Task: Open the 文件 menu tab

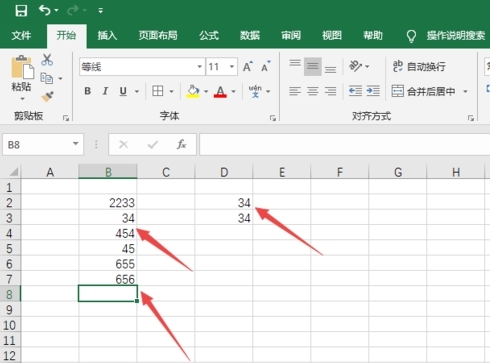Action: coord(21,35)
